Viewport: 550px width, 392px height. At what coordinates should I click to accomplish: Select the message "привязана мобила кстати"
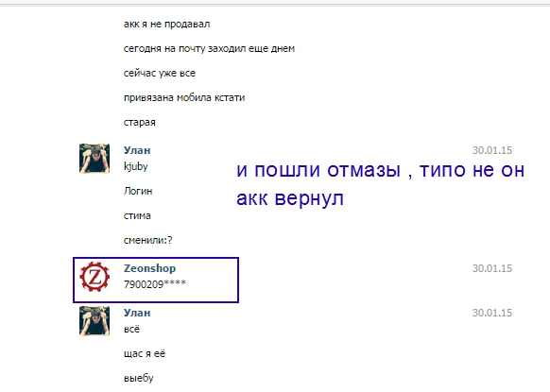tap(184, 98)
